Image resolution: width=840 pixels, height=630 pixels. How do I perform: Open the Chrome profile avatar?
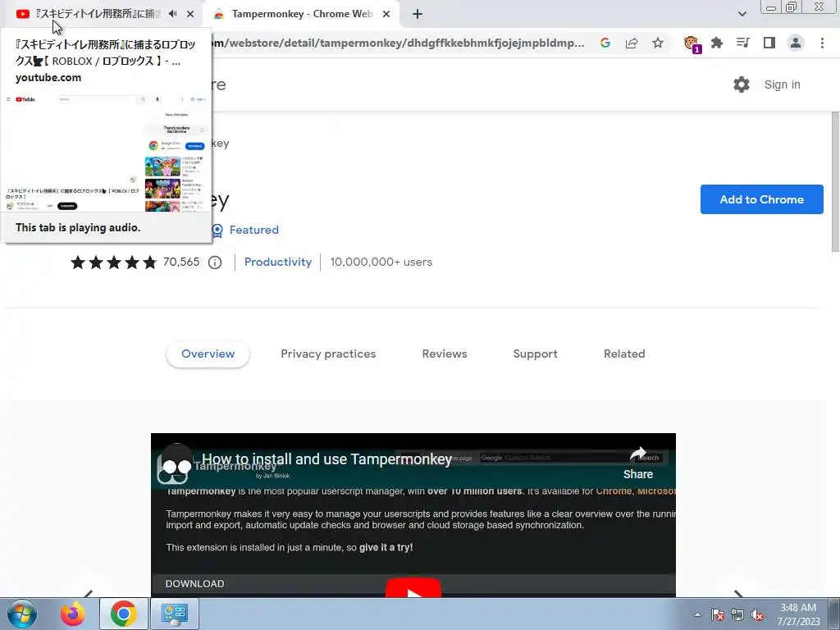[x=796, y=43]
